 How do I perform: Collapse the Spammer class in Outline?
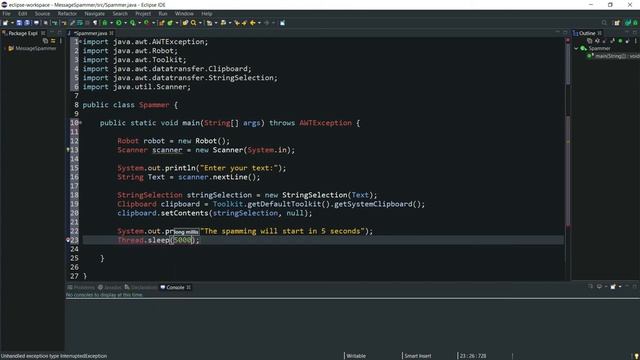576,48
